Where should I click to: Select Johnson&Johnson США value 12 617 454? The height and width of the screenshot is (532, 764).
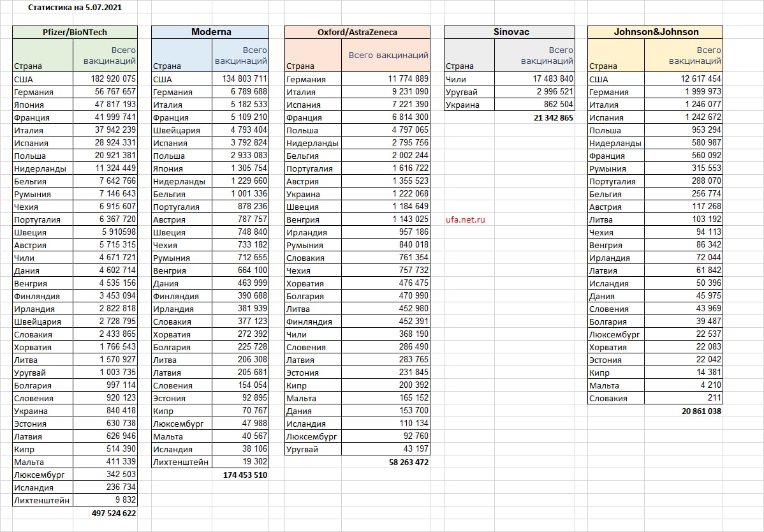(684, 79)
